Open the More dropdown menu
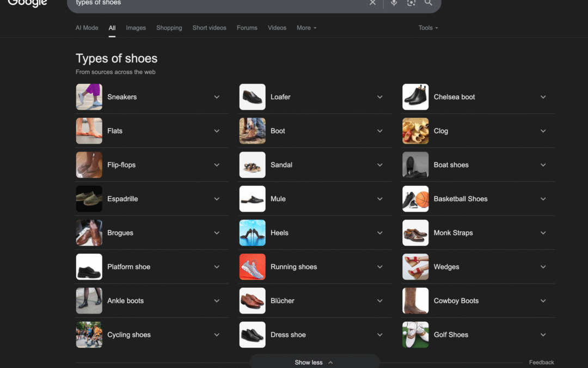The width and height of the screenshot is (588, 368). point(306,28)
